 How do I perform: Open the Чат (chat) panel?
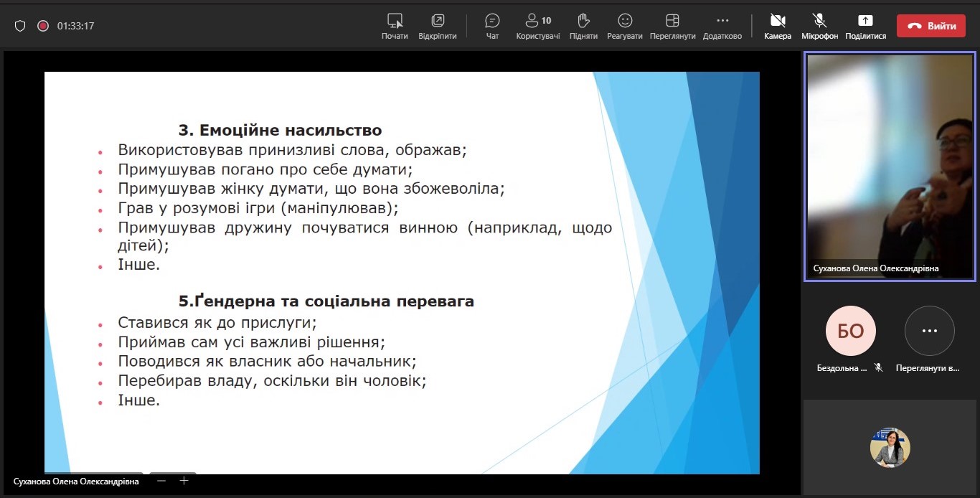coord(492,26)
